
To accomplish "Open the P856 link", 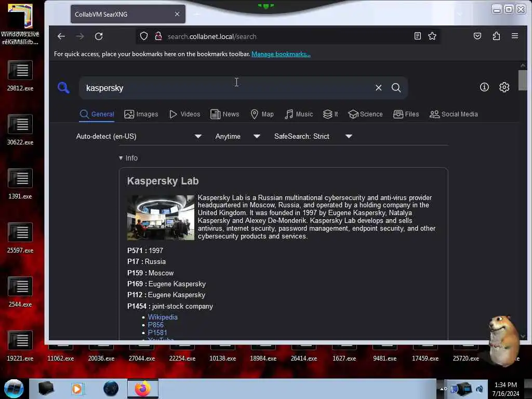I will [156, 325].
